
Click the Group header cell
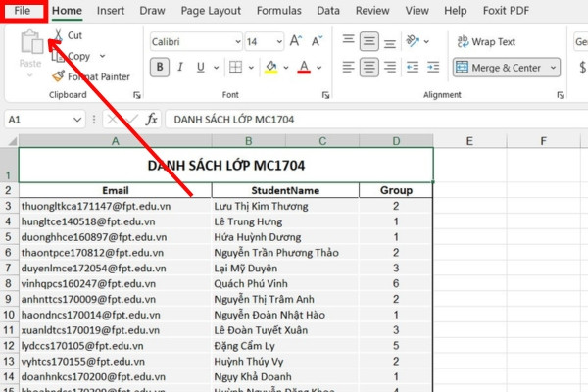396,190
